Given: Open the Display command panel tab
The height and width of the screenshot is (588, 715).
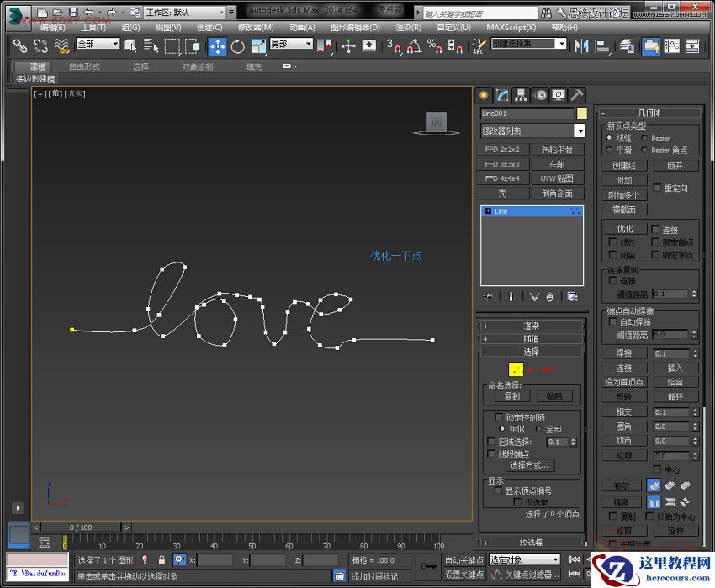Looking at the screenshot, I should point(558,95).
